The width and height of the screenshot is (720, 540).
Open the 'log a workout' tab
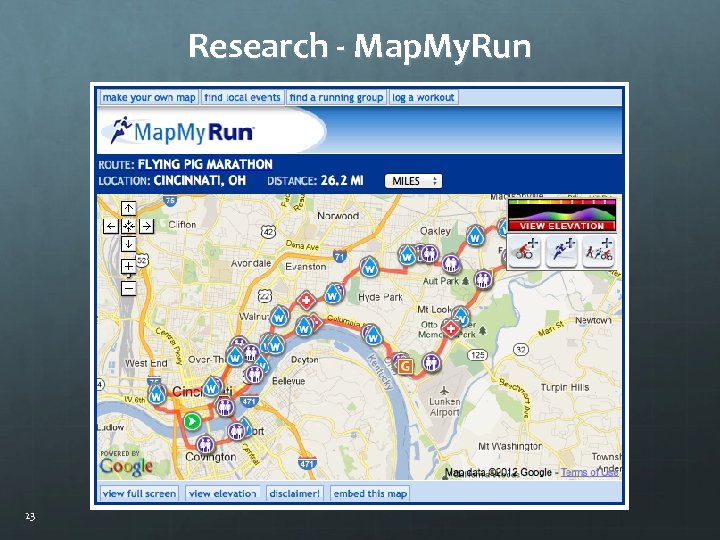click(423, 97)
